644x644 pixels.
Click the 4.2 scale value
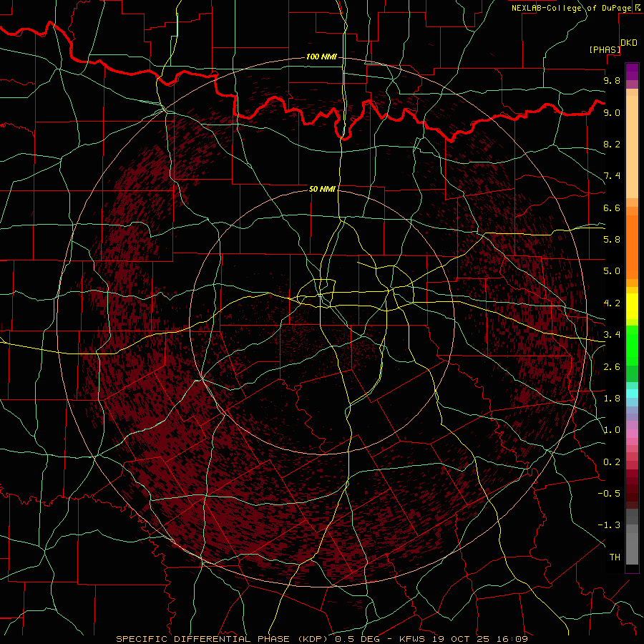pos(612,303)
